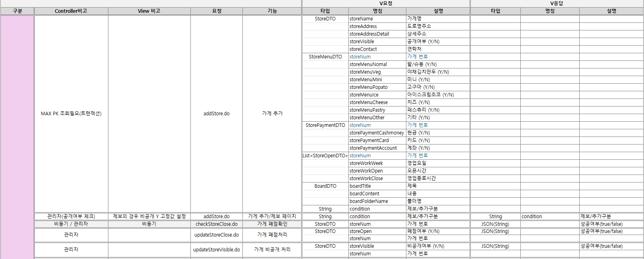Click the 'storeMenuVeg' cell
644x259 pixels.
[x=377, y=72]
